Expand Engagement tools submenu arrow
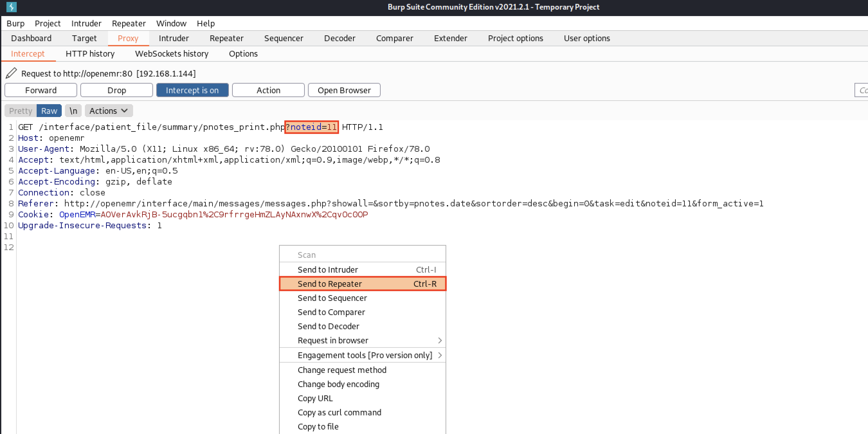Viewport: 868px width, 434px height. pyautogui.click(x=439, y=355)
